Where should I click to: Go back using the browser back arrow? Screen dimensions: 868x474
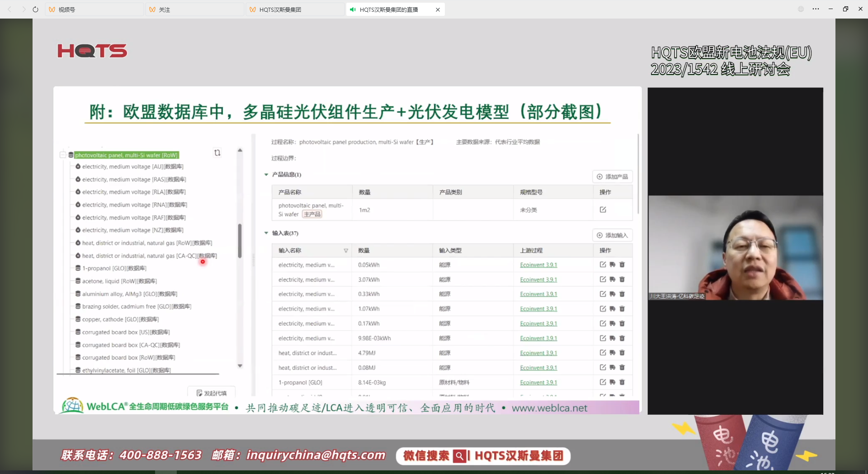(9, 9)
